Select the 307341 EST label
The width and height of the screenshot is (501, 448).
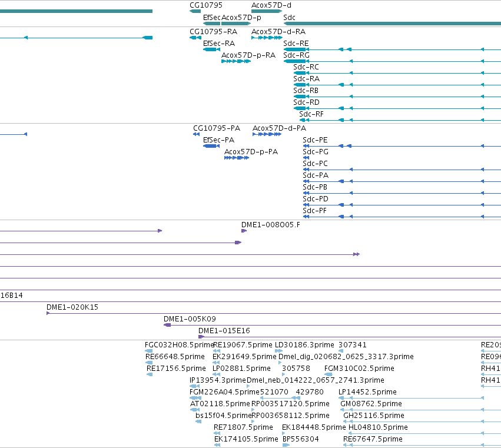(x=353, y=345)
